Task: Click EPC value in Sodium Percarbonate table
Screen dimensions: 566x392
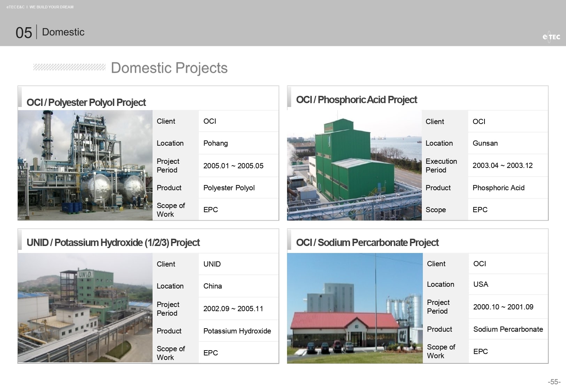Action: [x=481, y=352]
